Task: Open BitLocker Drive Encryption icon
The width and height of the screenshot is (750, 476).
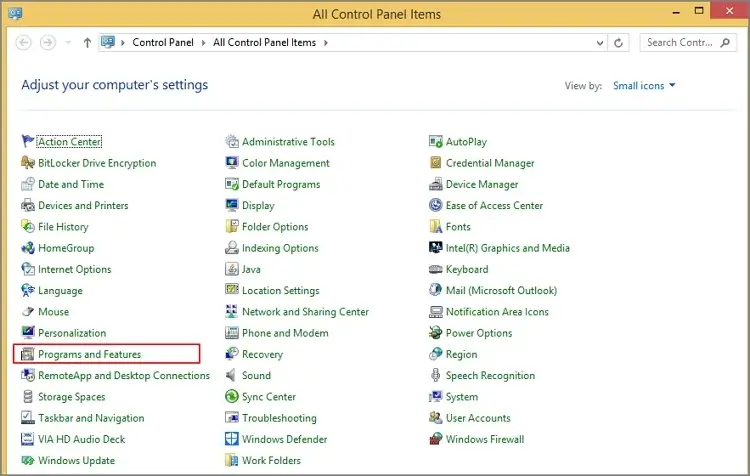Action: [x=28, y=163]
